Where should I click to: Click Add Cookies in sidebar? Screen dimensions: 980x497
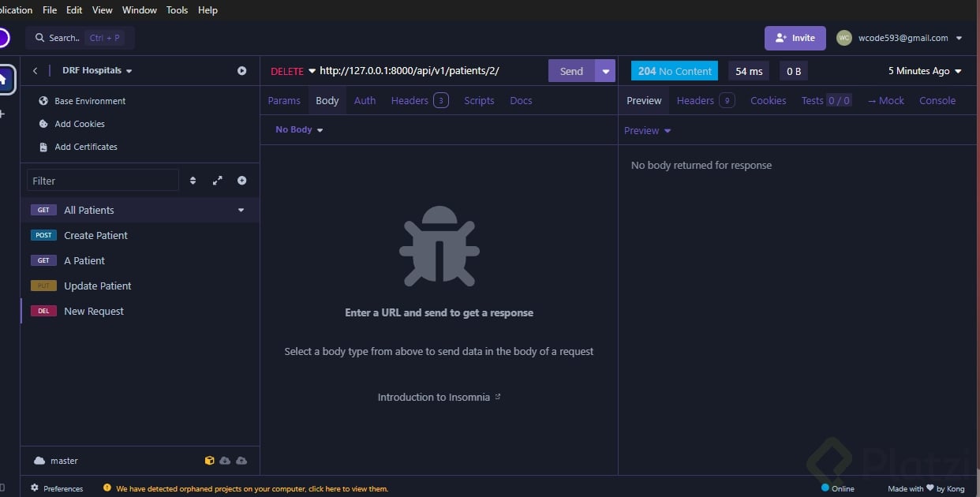(72, 124)
